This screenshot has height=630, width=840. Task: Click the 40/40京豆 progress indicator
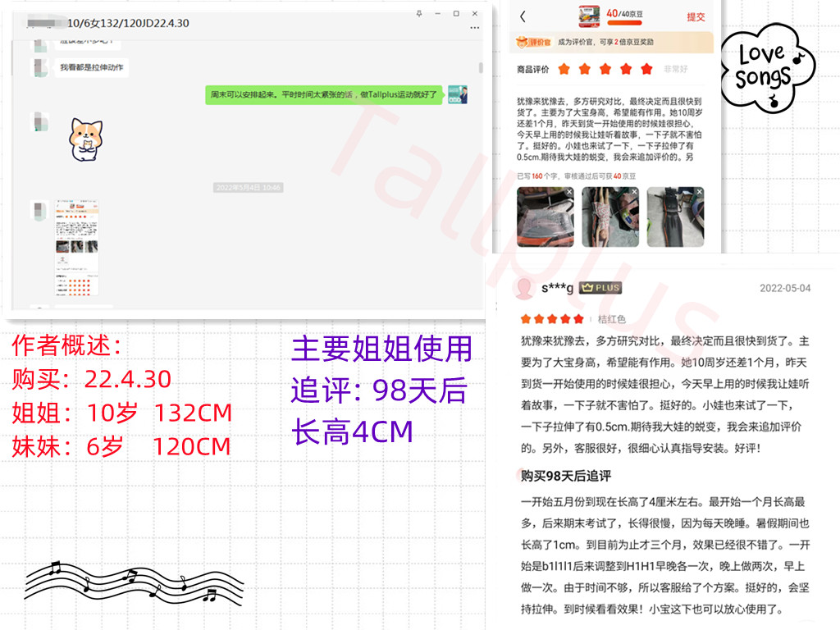[624, 16]
